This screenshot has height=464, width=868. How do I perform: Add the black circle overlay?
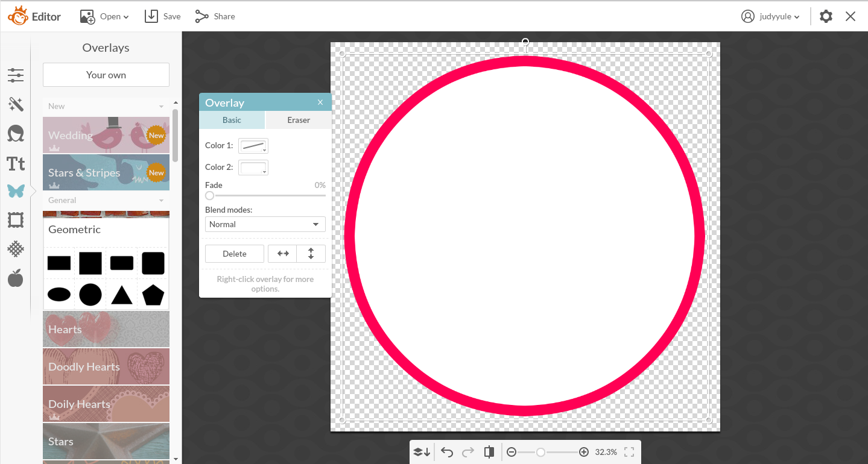tap(90, 295)
